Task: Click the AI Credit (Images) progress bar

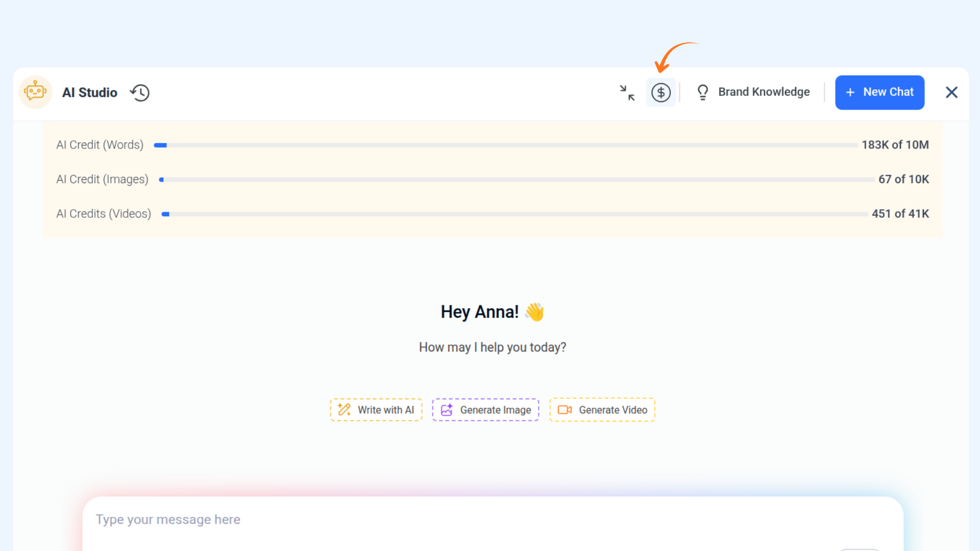Action: coord(516,180)
